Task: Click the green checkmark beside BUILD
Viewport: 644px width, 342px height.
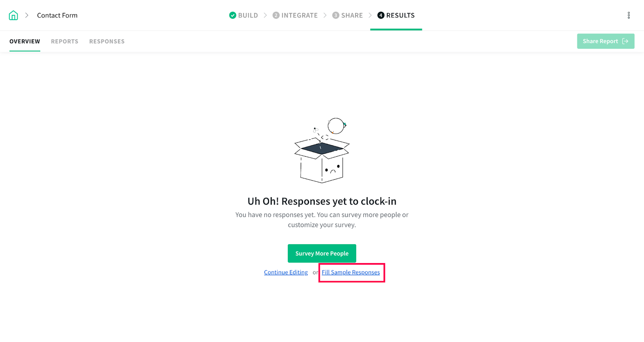Action: 233,15
